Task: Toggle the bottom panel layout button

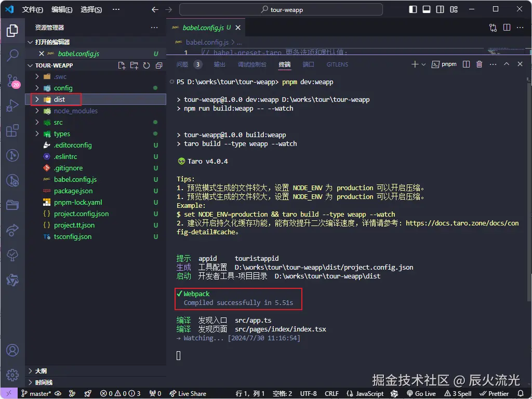Action: (427, 9)
